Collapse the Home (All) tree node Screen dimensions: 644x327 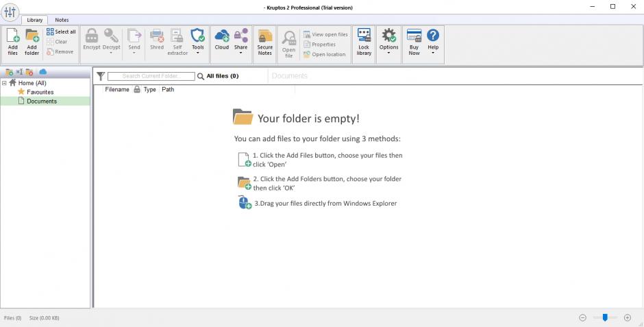coord(4,83)
